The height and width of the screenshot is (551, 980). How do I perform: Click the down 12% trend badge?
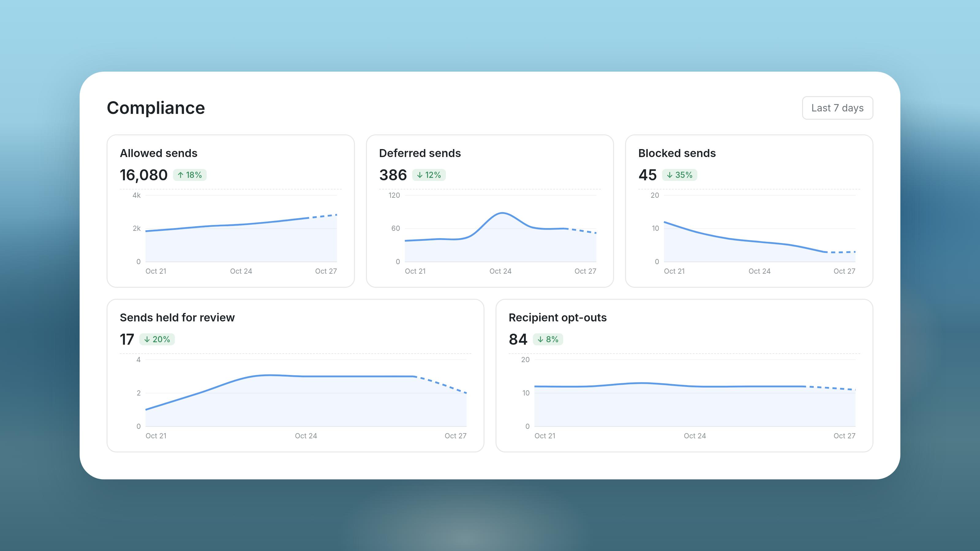[429, 175]
